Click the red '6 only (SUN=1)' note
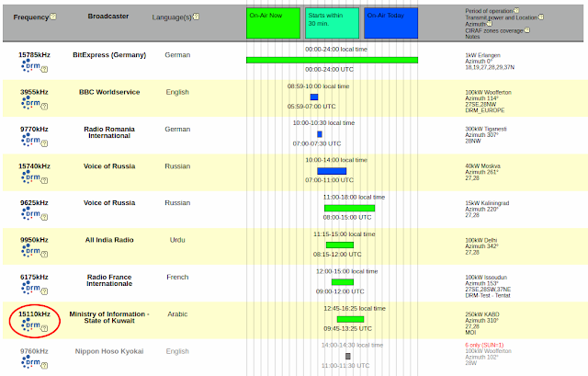The width and height of the screenshot is (588, 376). click(x=484, y=345)
